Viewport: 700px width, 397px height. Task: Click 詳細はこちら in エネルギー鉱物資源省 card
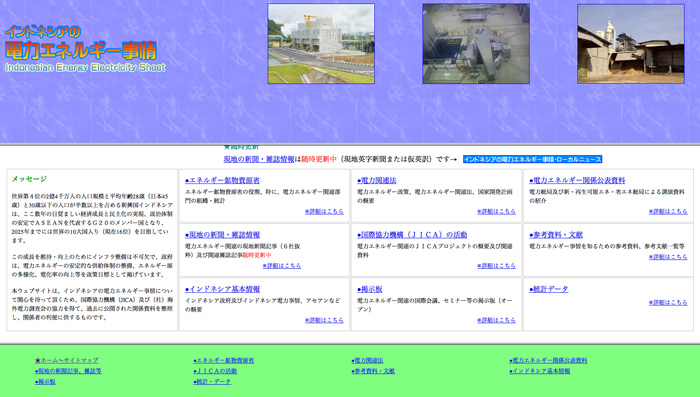324,211
